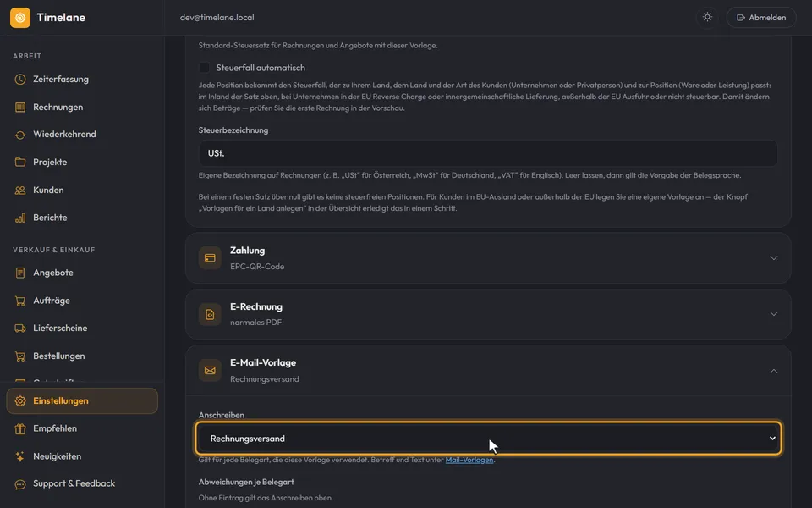The height and width of the screenshot is (508, 812).
Task: Click the Angebote document icon
Action: click(20, 273)
